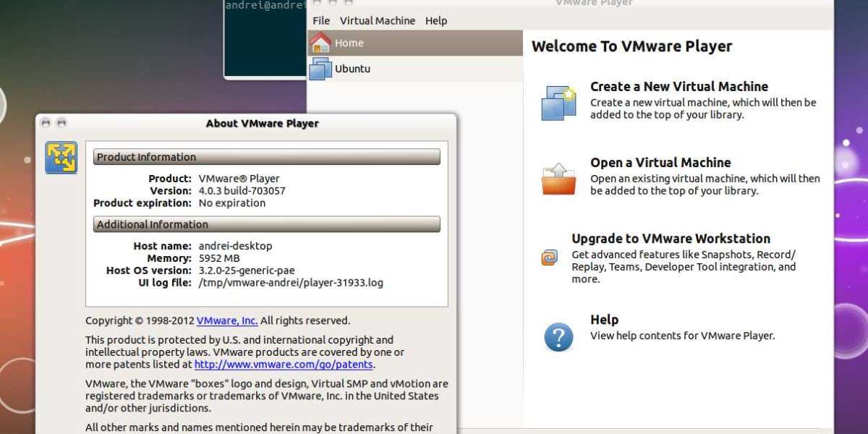This screenshot has width=868, height=434.
Task: Click the Open a Virtual Machine folder icon
Action: pyautogui.click(x=558, y=179)
